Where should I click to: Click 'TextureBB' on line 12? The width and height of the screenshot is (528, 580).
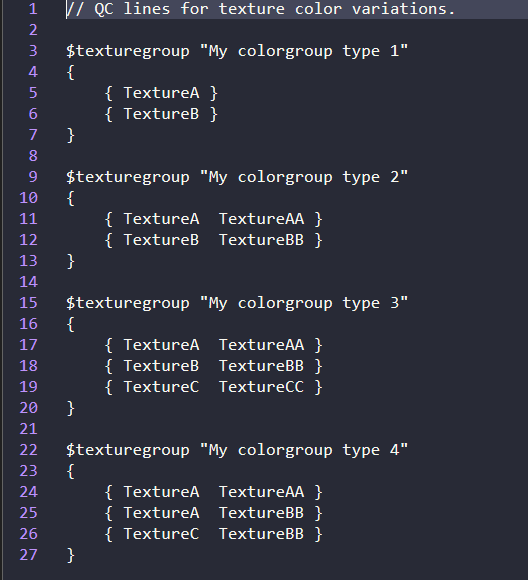(x=262, y=240)
